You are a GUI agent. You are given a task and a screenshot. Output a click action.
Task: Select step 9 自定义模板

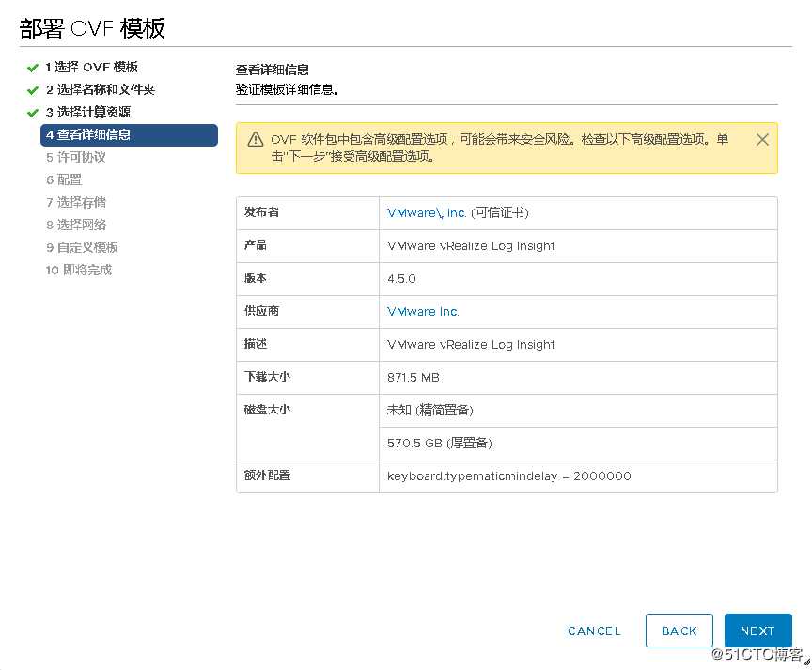[x=82, y=247]
